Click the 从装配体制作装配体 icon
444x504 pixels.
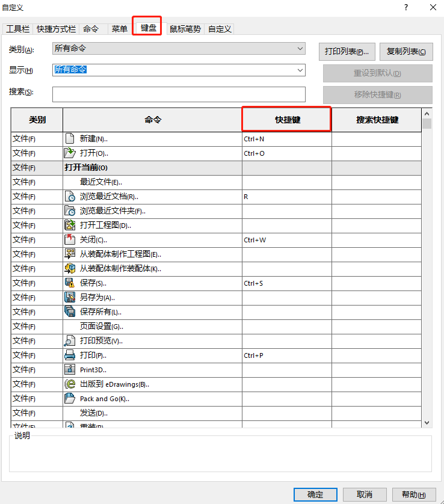click(70, 268)
